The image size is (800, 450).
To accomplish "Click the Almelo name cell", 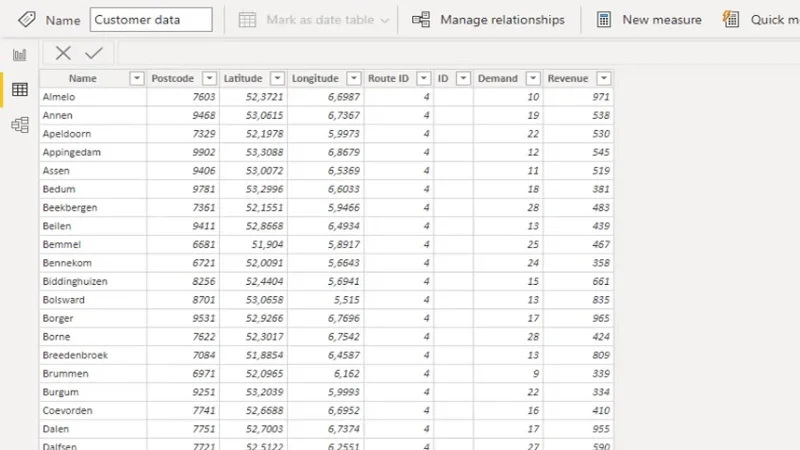I will pos(93,97).
